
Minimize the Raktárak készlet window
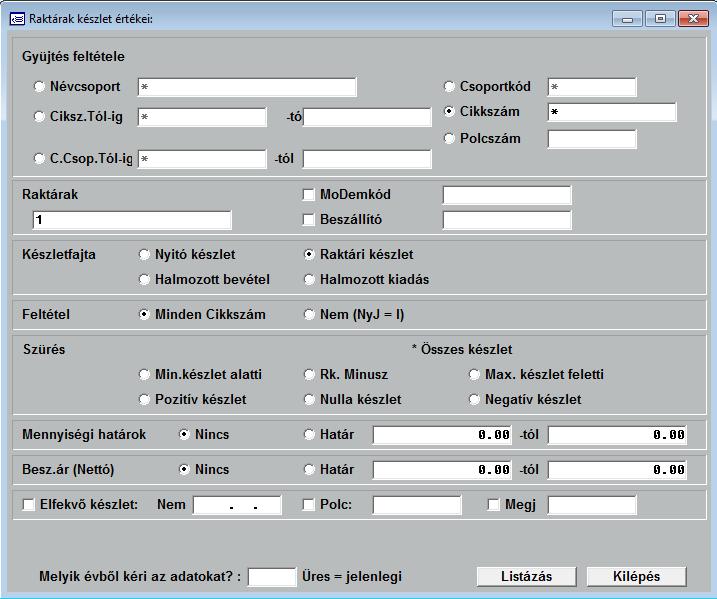point(627,19)
